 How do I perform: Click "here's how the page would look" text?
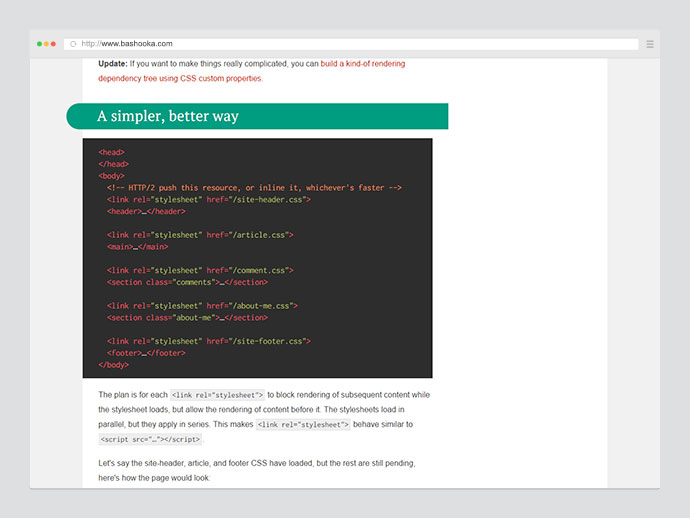[154, 478]
